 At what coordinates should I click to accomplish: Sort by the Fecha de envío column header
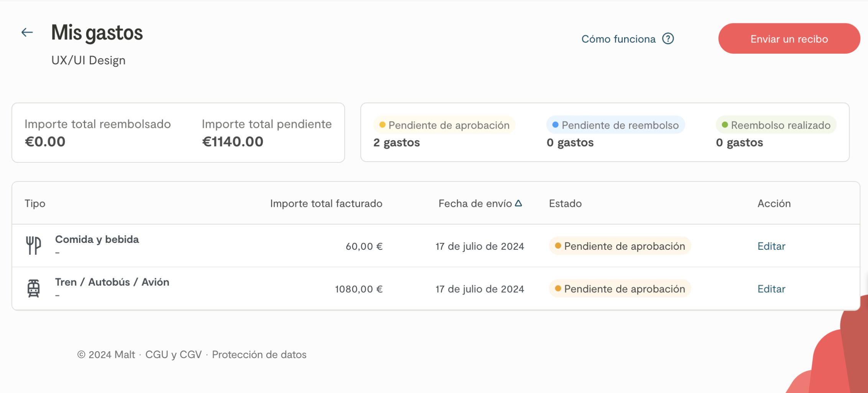click(475, 203)
